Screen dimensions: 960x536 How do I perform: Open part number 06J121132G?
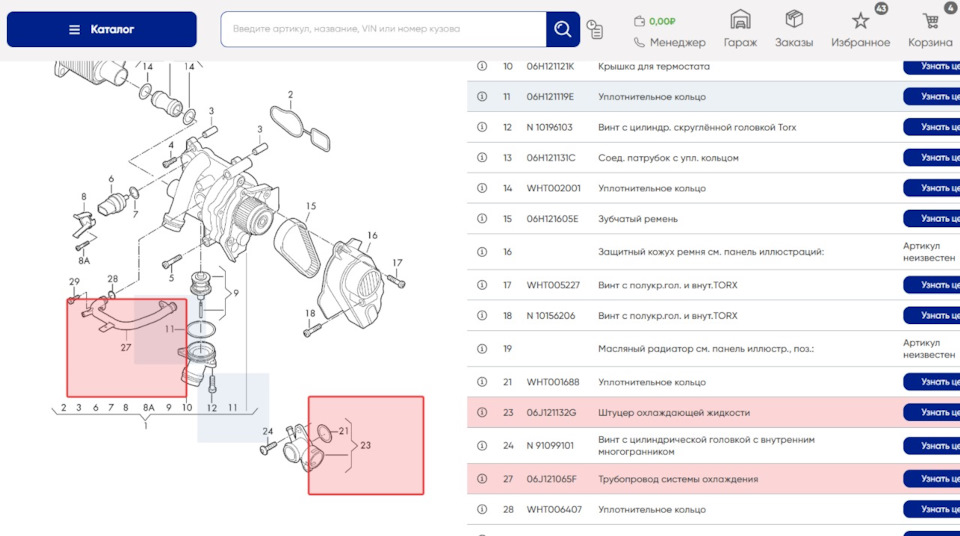551,413
